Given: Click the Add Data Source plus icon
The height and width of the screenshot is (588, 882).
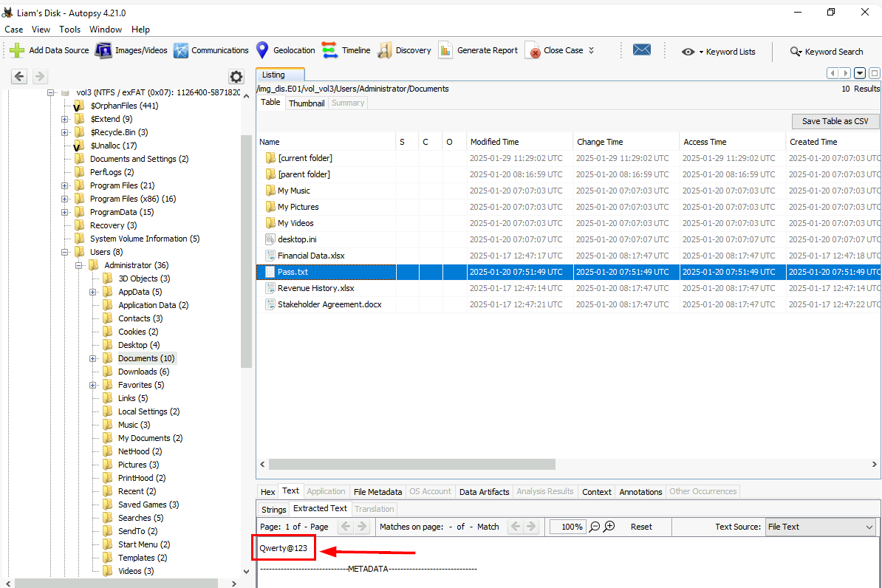Looking at the screenshot, I should tap(17, 50).
